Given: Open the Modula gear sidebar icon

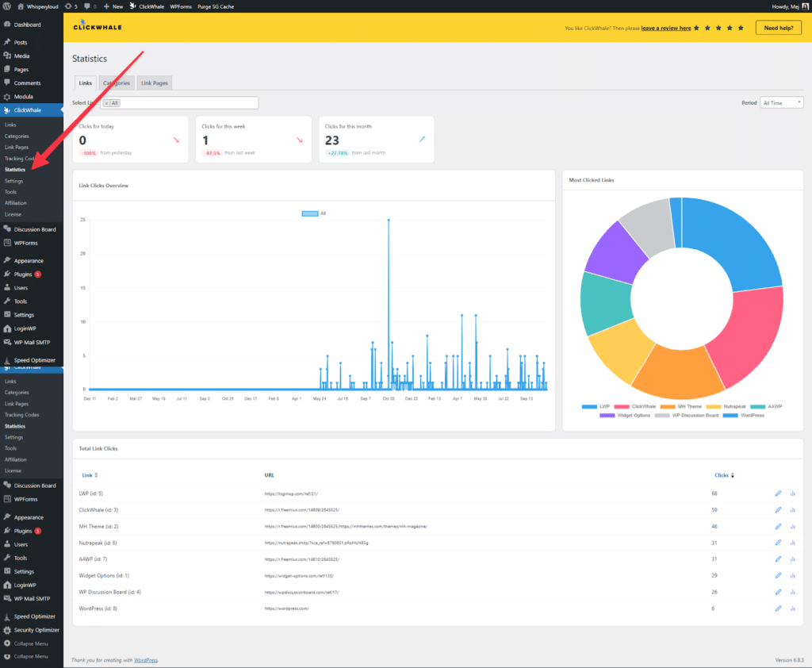Looking at the screenshot, I should click(x=6, y=96).
